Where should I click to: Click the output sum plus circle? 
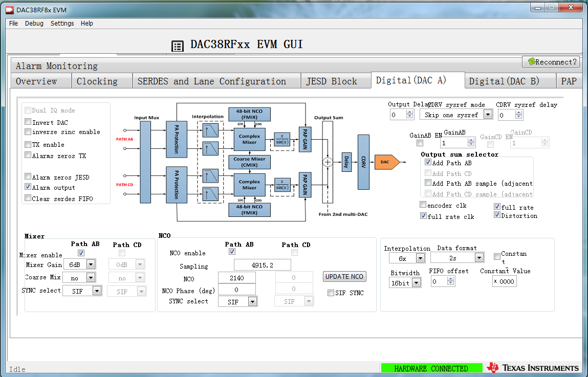click(328, 162)
